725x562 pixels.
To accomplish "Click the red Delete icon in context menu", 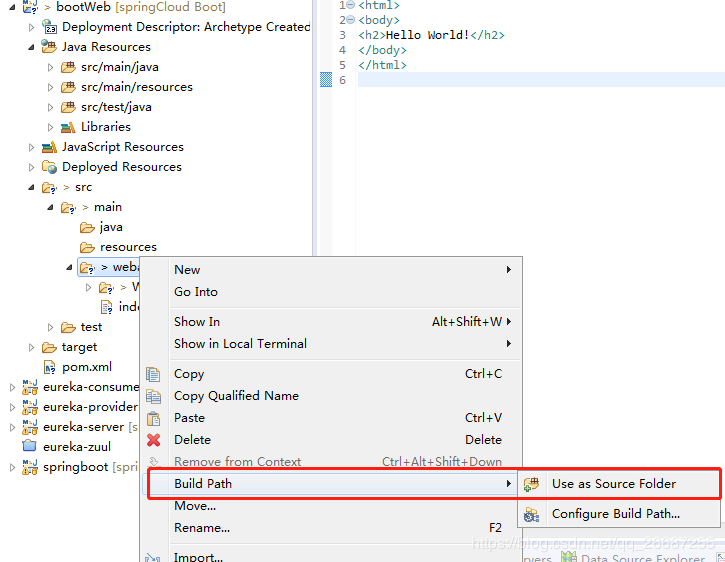I will (153, 440).
